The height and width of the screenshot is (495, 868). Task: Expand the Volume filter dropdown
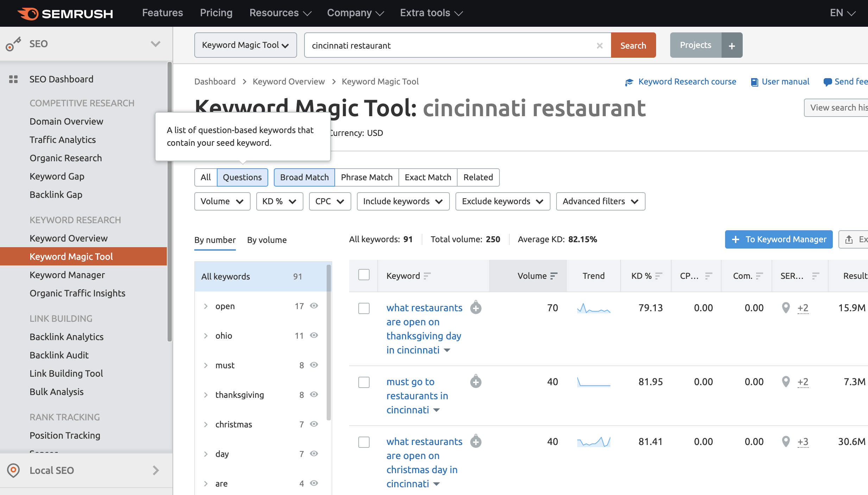222,201
